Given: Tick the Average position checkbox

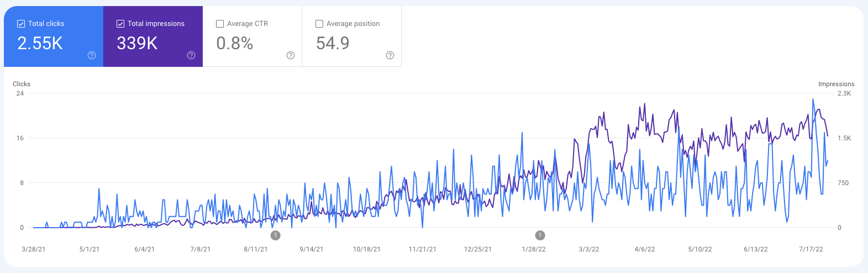Looking at the screenshot, I should coord(319,24).
